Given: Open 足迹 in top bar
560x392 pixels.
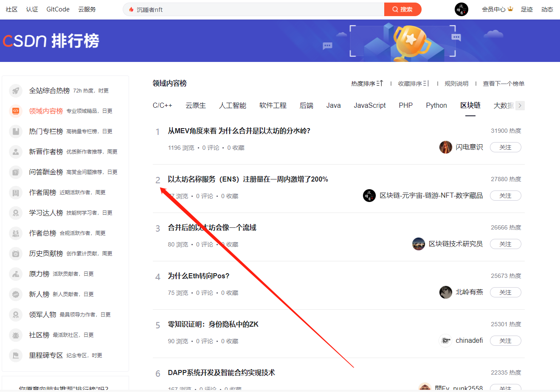Looking at the screenshot, I should click(x=527, y=9).
